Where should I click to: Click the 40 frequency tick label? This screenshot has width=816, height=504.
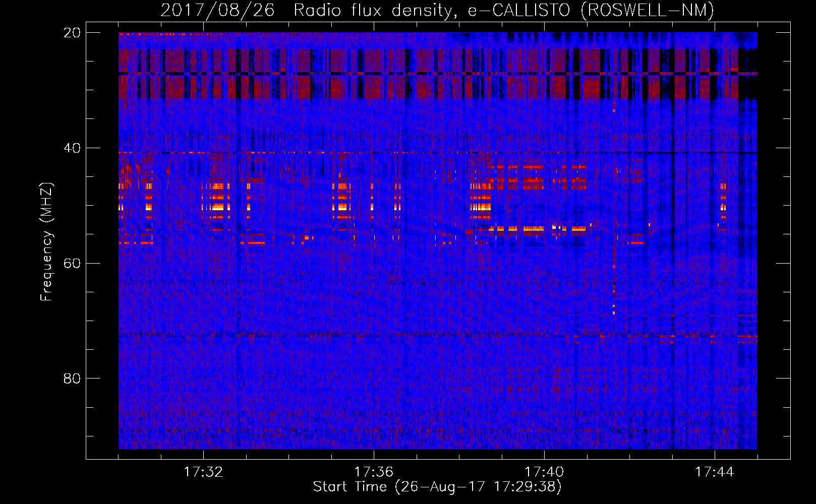72,148
